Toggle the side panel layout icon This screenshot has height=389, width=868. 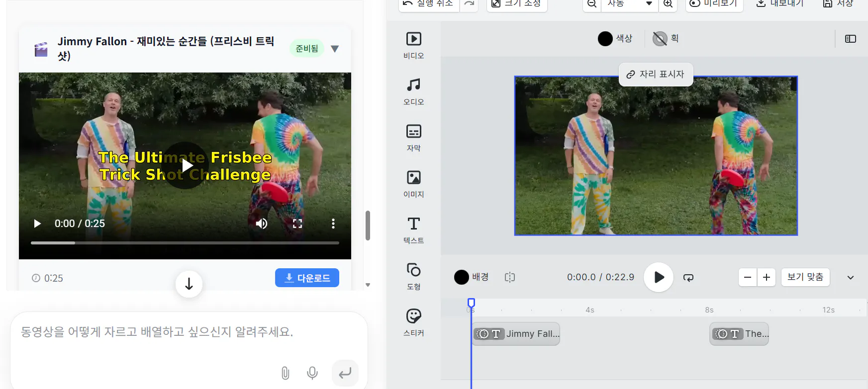click(851, 39)
